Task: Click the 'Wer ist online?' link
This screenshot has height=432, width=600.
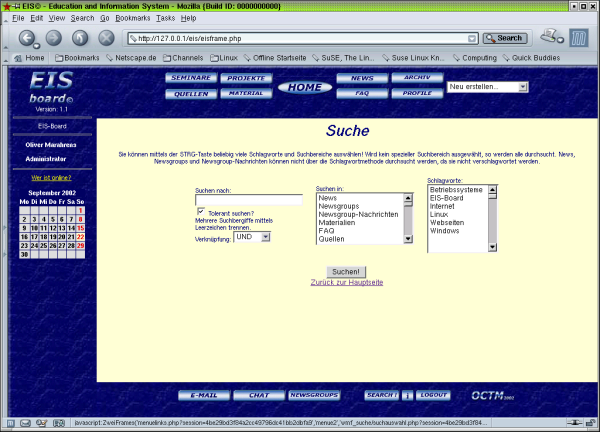Action: click(52, 177)
